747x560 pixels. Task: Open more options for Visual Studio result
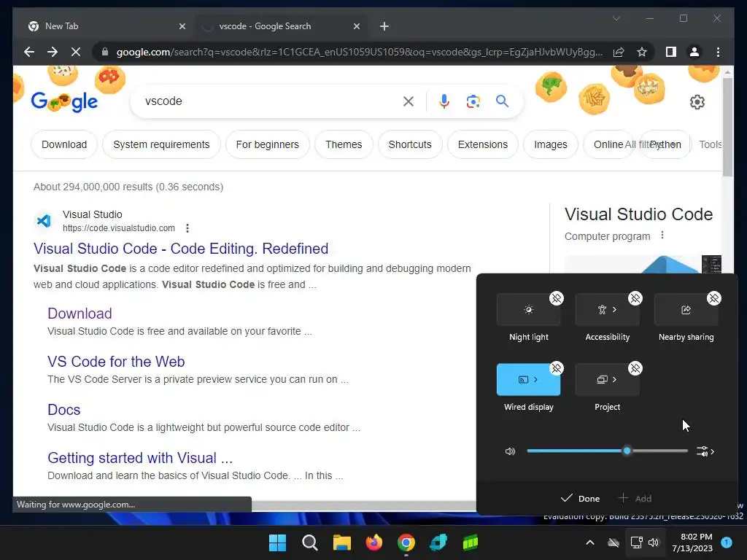coord(187,228)
